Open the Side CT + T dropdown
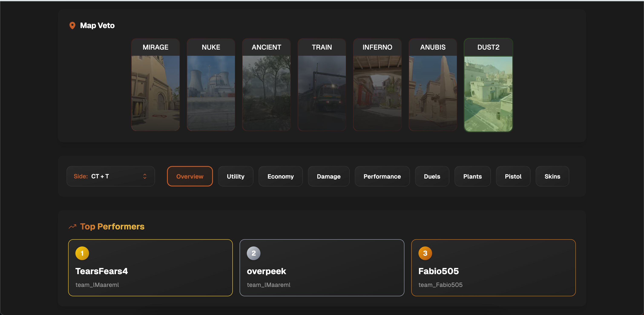This screenshot has height=315, width=644. click(x=111, y=176)
